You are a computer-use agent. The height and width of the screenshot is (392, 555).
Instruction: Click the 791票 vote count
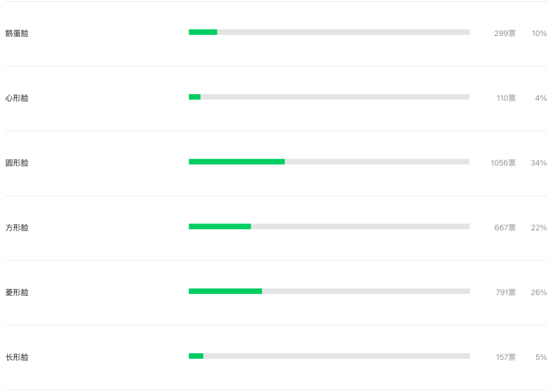(x=506, y=292)
